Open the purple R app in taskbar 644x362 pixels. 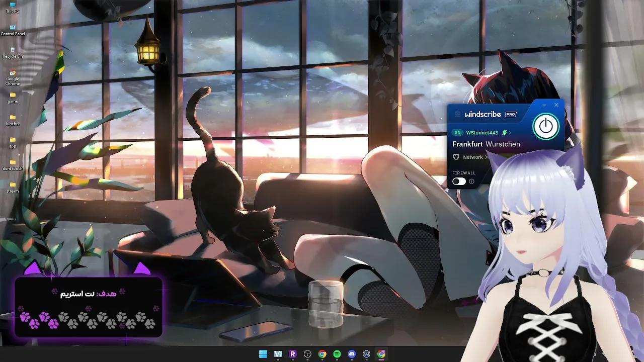coord(293,354)
